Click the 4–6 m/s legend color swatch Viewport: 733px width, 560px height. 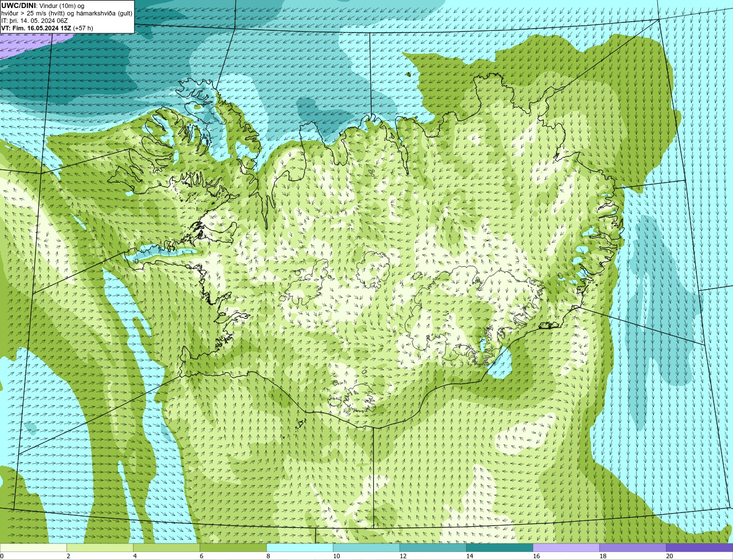coord(167,547)
